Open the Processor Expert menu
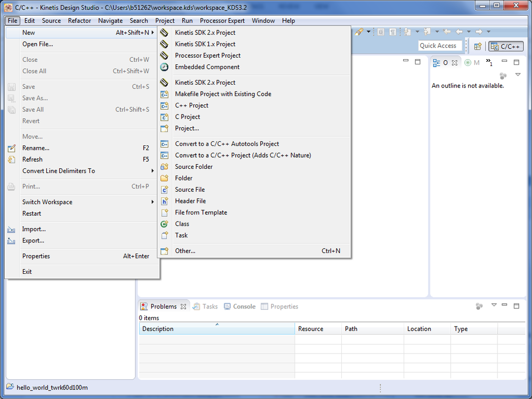The height and width of the screenshot is (399, 532). [x=222, y=21]
